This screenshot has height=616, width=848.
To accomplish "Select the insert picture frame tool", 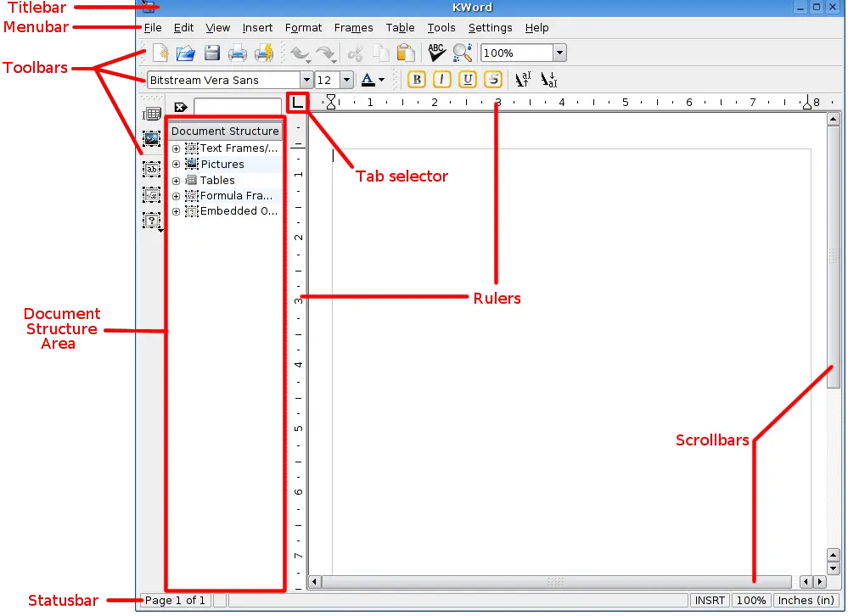I will coord(152,138).
